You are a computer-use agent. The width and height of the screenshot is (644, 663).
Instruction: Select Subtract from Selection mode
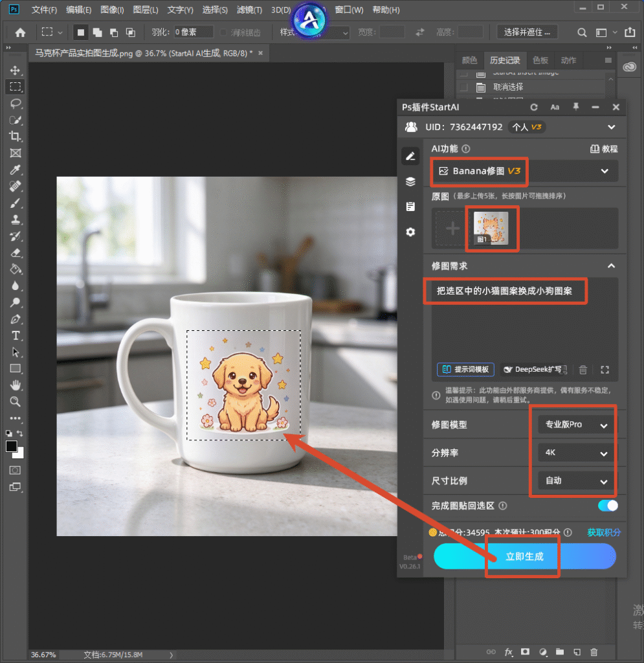[114, 32]
